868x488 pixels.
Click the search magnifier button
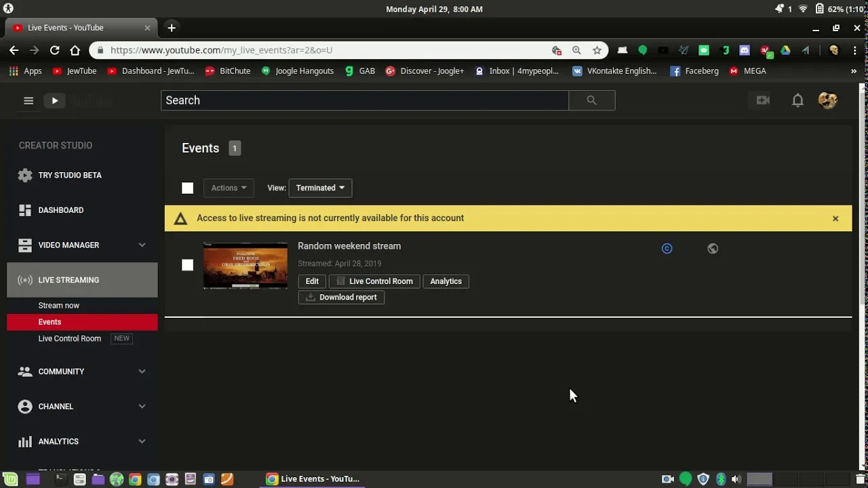[591, 100]
